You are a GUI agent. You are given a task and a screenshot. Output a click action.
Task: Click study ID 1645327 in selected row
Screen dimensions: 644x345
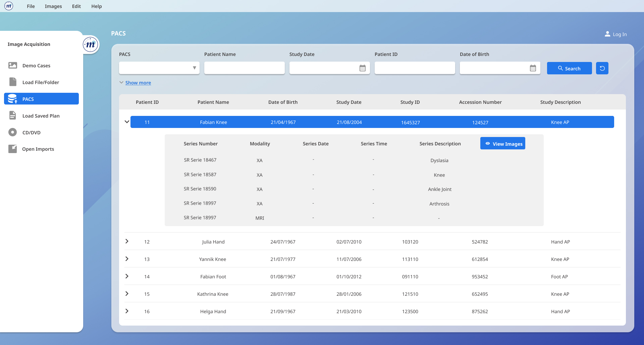click(410, 123)
